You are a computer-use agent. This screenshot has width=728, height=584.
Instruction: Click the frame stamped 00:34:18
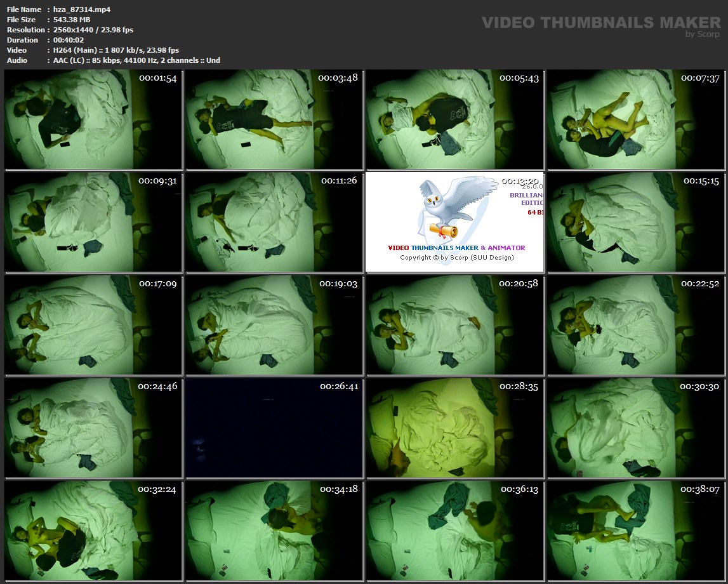pos(274,531)
